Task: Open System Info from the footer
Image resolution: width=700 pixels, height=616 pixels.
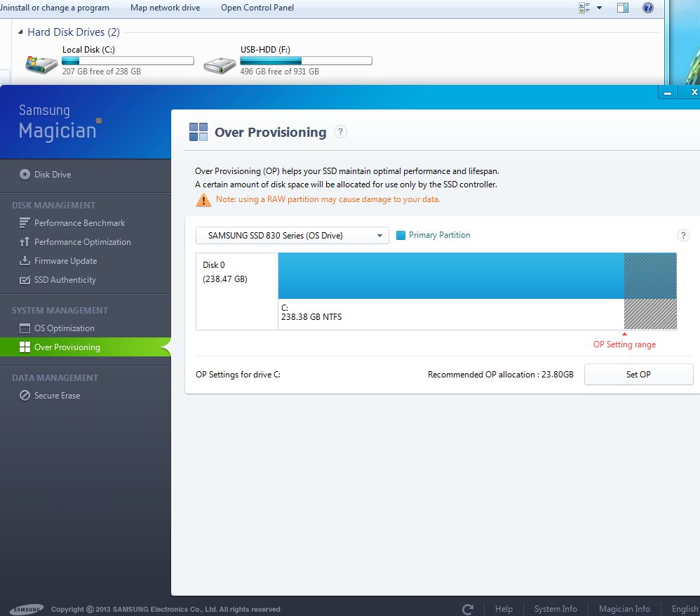Action: [x=556, y=609]
